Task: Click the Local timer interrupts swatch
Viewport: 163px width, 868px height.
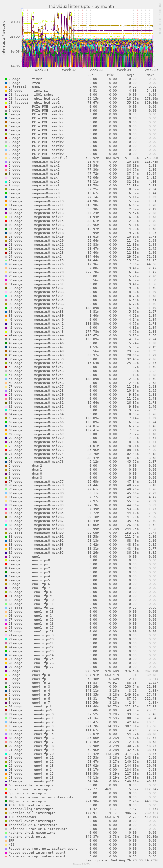Action: (x=6, y=789)
